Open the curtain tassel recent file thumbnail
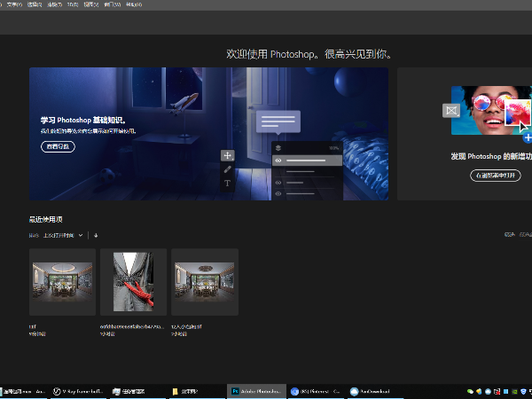Image resolution: width=532 pixels, height=399 pixels. (133, 282)
